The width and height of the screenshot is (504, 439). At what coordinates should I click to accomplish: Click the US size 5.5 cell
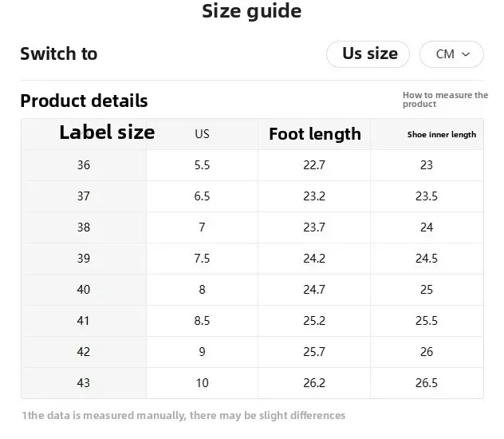(202, 165)
